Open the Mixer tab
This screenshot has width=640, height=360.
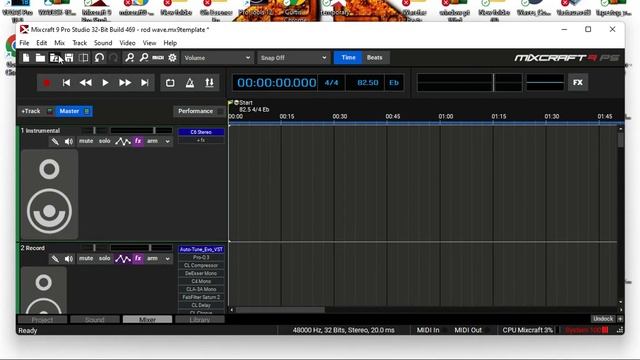pyautogui.click(x=147, y=320)
